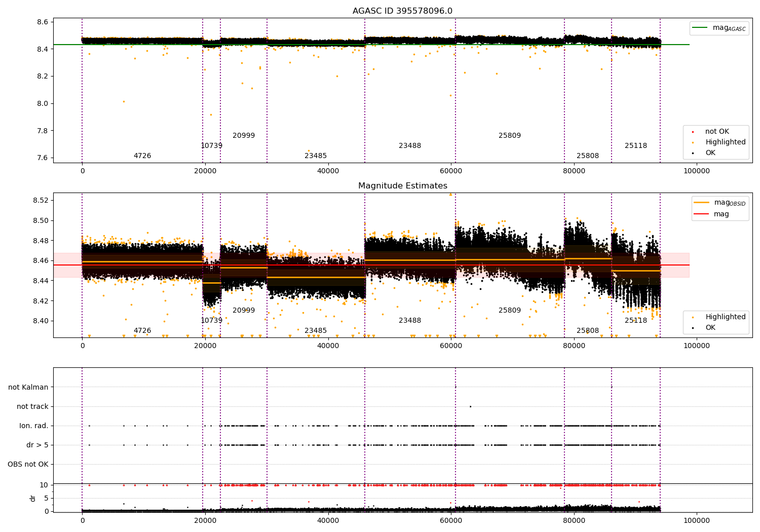Click OBSID label 20999 in the top panel
Image resolution: width=760 pixels, height=532 pixels.
point(244,136)
